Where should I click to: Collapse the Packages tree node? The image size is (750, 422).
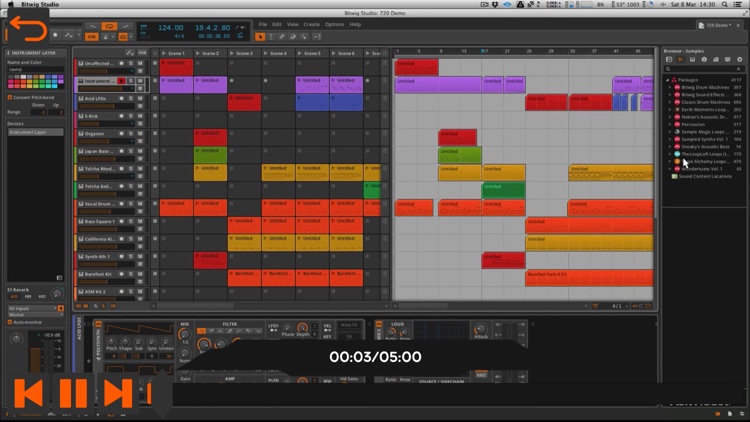tap(668, 80)
